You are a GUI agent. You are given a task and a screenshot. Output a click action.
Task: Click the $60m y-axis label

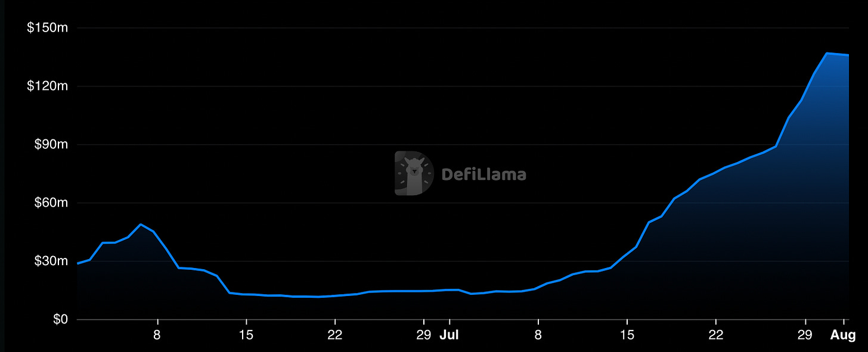pos(50,203)
